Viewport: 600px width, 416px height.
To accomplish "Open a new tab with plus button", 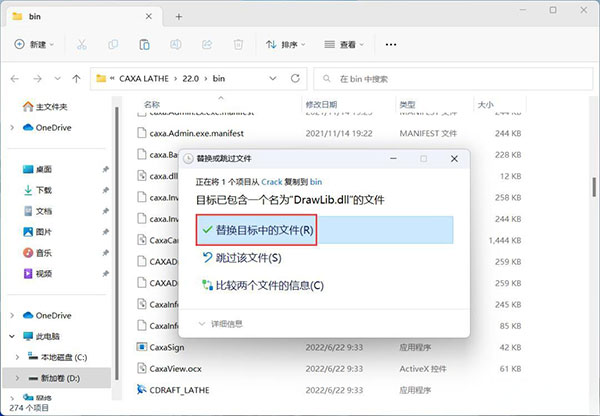I will point(179,16).
